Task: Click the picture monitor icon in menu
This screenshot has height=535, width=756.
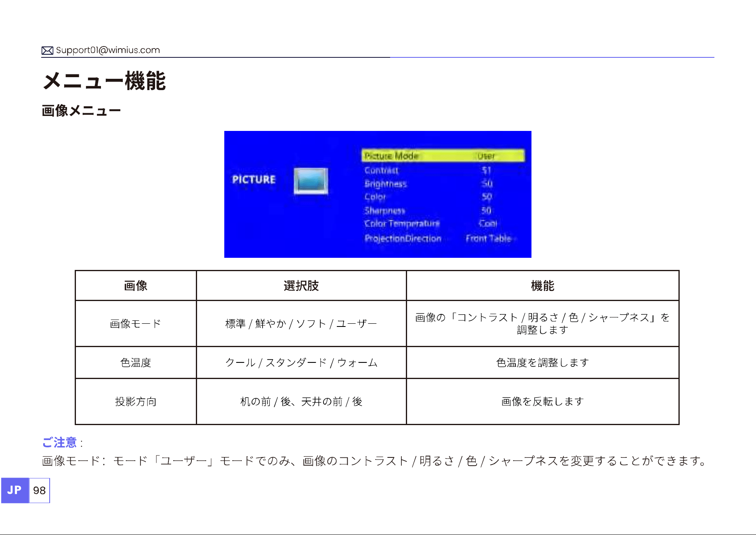Action: click(x=311, y=181)
